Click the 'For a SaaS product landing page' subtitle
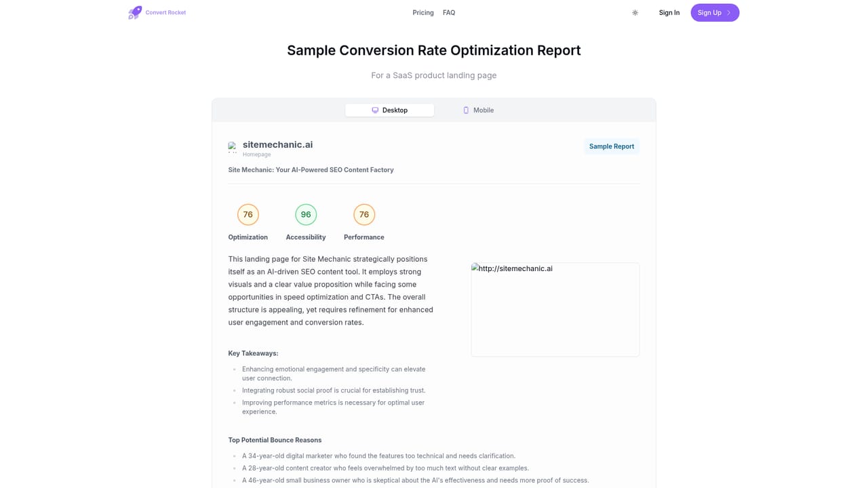Viewport: 868px width, 488px height. click(434, 75)
